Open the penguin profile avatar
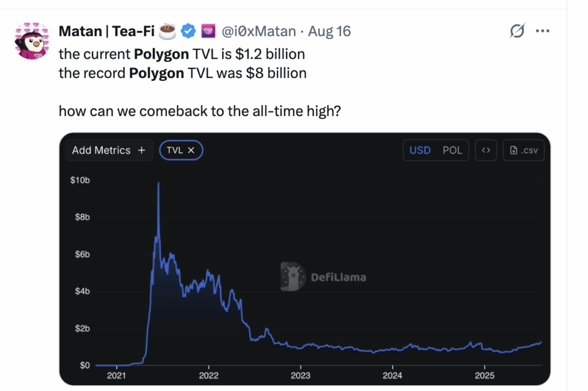The height and width of the screenshot is (391, 588). pos(32,41)
